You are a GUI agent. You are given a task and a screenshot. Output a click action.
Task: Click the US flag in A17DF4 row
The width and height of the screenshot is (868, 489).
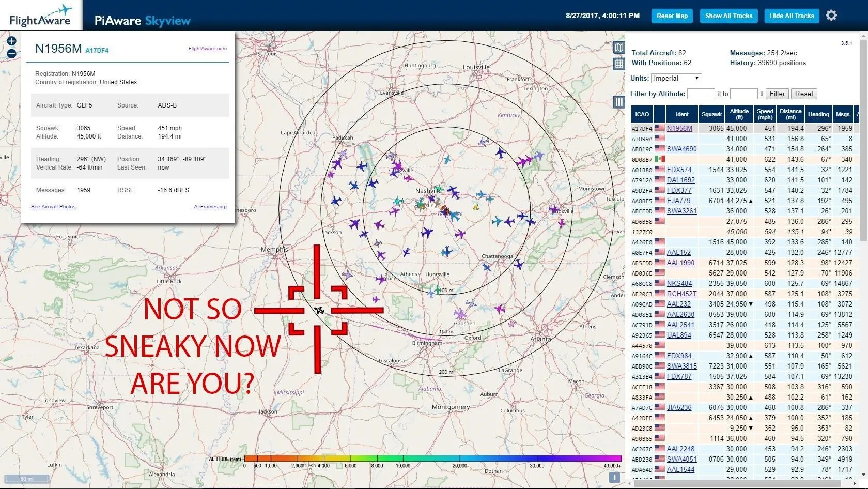[659, 128]
